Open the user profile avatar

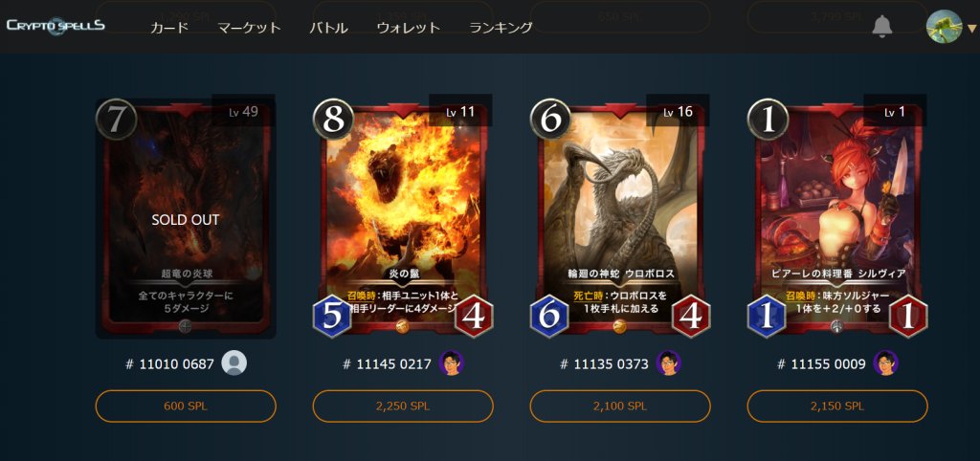(944, 27)
